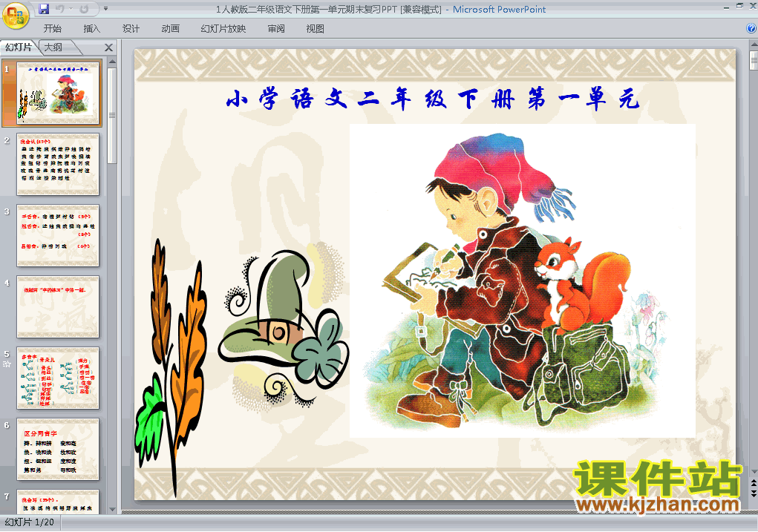Select the 审阅 ribbon tab
The height and width of the screenshot is (532, 758).
point(276,29)
